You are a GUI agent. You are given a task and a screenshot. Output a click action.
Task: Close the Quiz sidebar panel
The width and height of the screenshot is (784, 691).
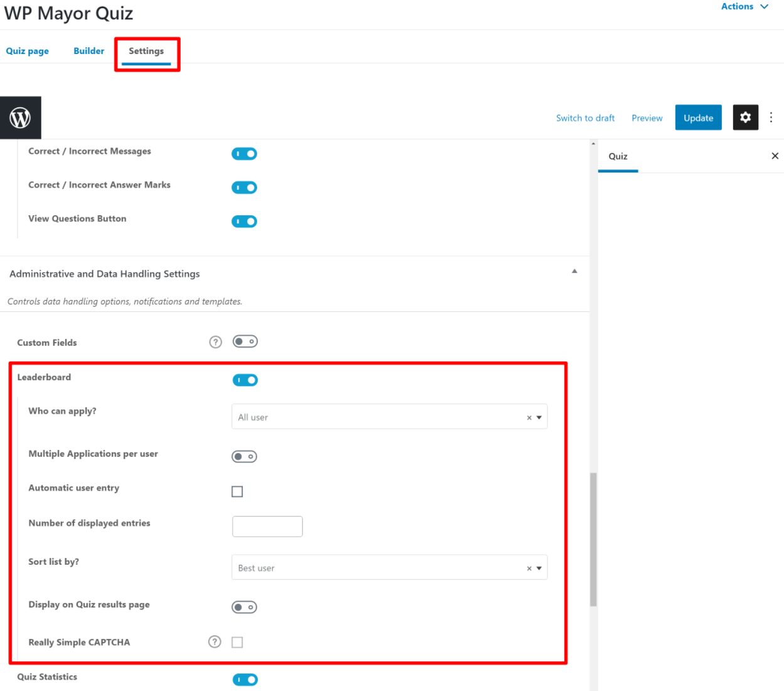tap(775, 156)
